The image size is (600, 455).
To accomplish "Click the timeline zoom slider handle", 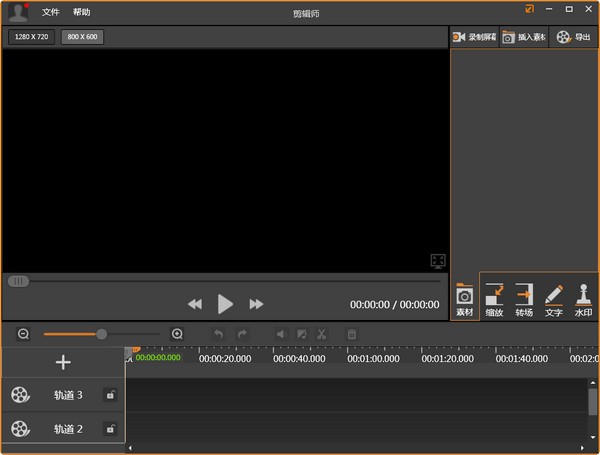I will pyautogui.click(x=101, y=334).
